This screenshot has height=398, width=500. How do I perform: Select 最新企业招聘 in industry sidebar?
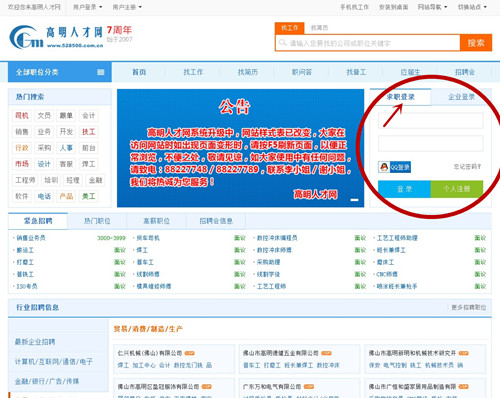35,342
